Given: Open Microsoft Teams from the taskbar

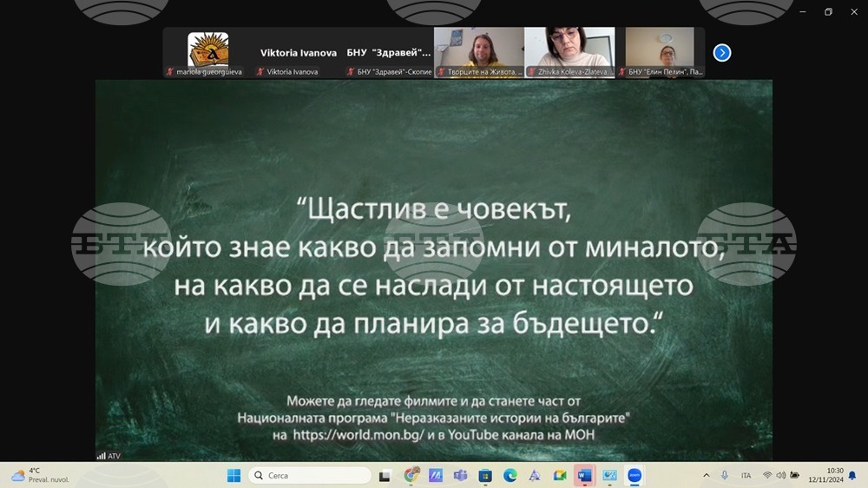Looking at the screenshot, I should point(461,475).
